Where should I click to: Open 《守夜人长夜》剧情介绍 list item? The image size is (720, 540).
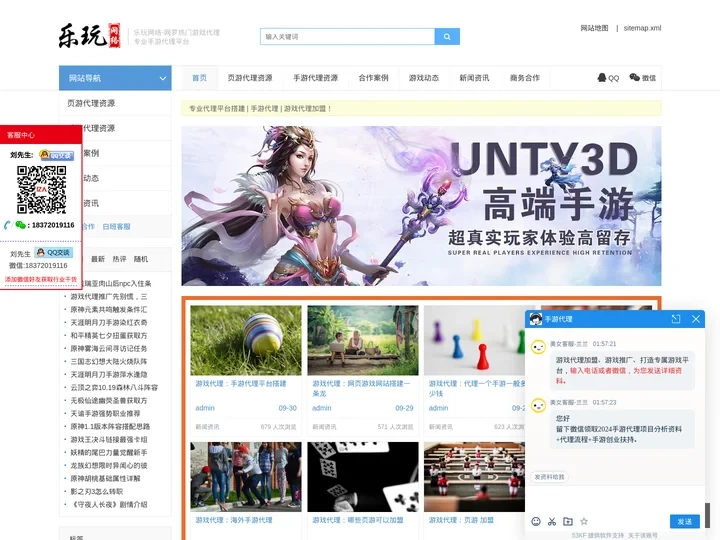[109, 504]
